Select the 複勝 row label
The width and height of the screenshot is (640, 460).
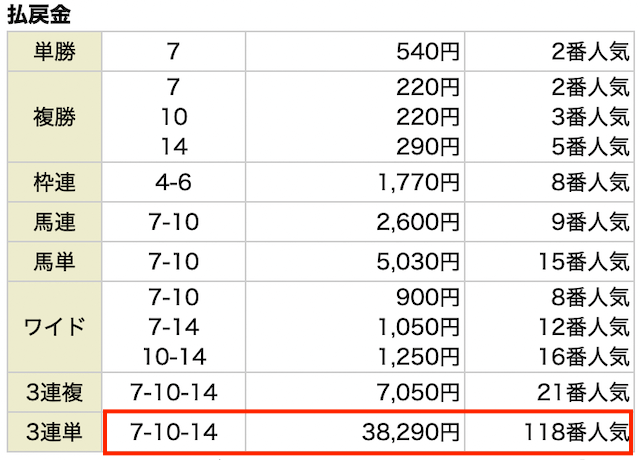[x=54, y=117]
